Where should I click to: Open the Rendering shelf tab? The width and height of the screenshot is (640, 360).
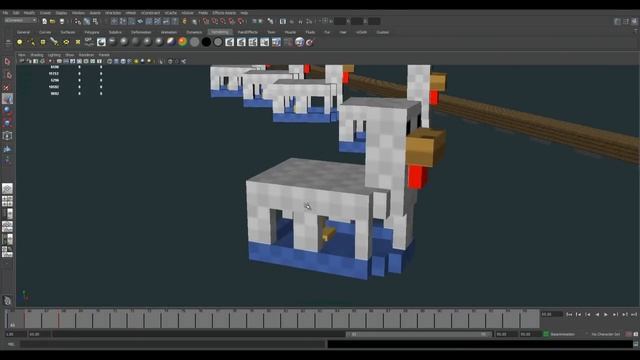[220, 32]
